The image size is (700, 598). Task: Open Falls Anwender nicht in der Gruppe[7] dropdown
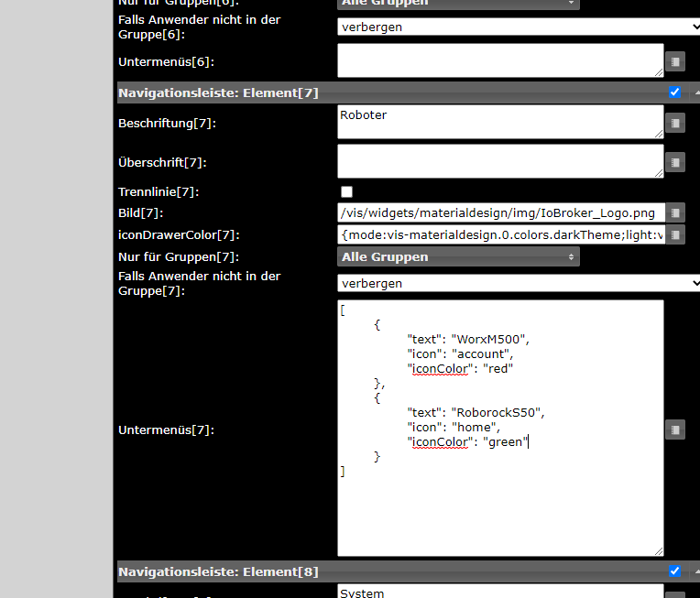pyautogui.click(x=519, y=283)
